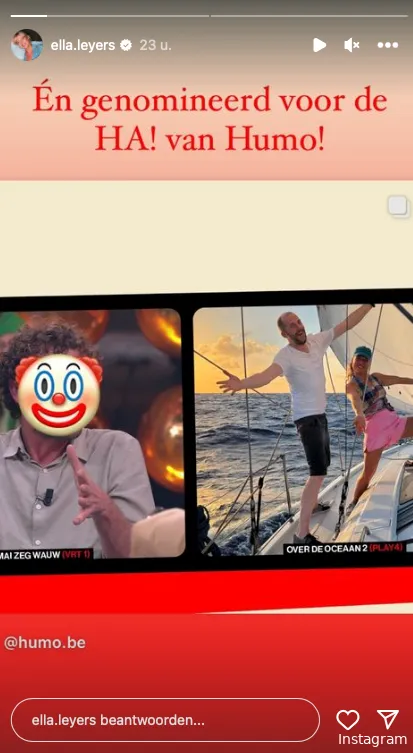
Task: Tap the 'MAI ZEG WAUW (VRT 1)' caption
Action: pos(46,555)
